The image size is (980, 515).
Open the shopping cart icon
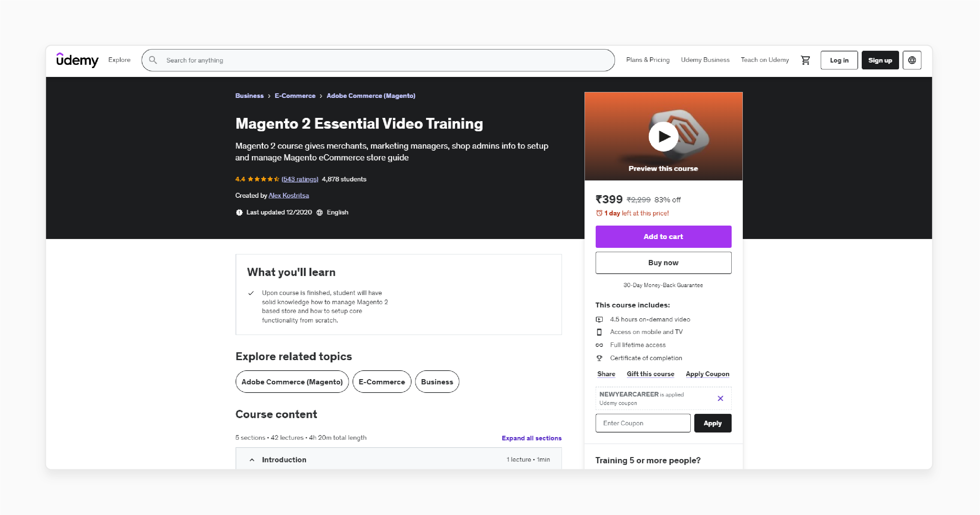pos(805,60)
